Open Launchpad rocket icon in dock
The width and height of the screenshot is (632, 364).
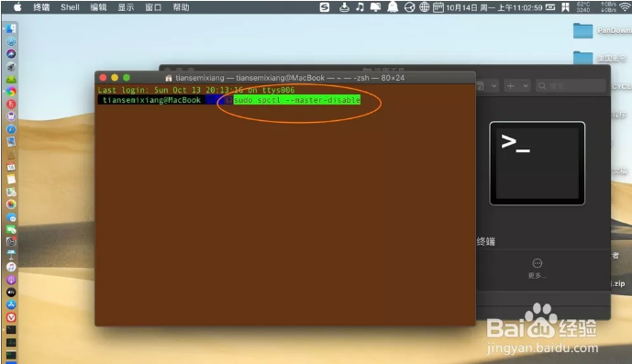pos(11,67)
